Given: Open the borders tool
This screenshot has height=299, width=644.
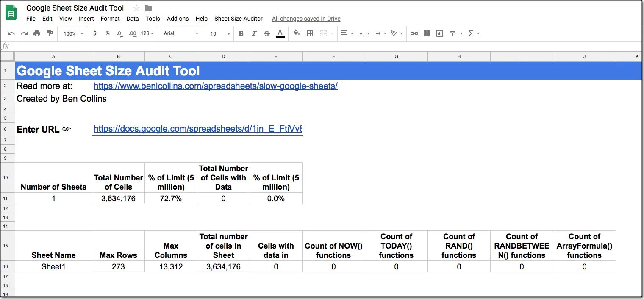Looking at the screenshot, I should pyautogui.click(x=310, y=33).
